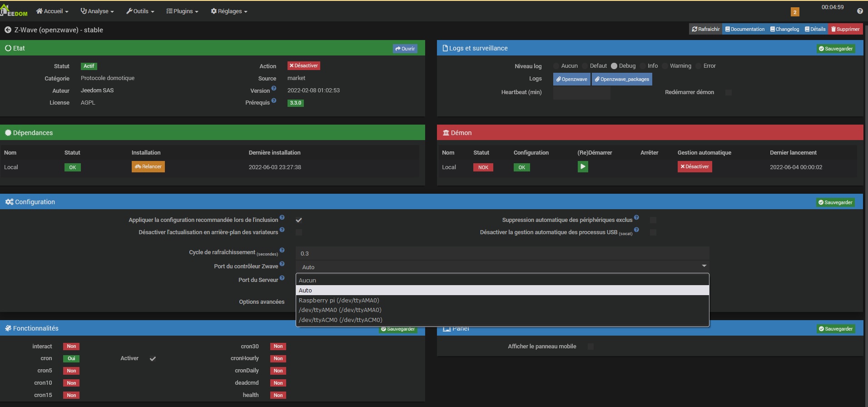Enable Suppression automatique des périphériques exclus

coord(653,220)
